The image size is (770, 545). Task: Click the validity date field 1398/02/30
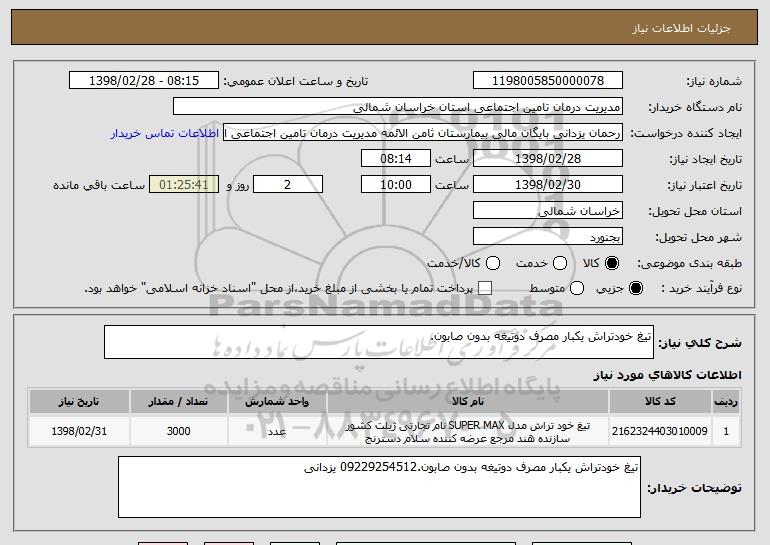coord(548,185)
